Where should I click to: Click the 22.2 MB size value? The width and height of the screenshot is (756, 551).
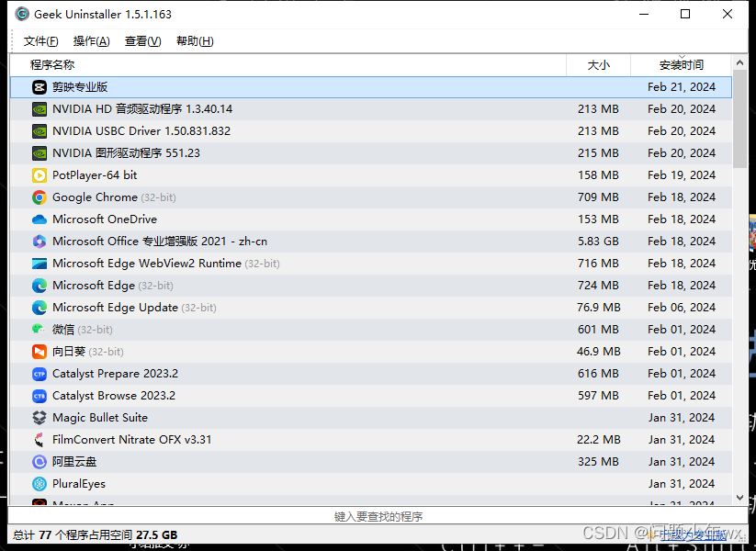coord(598,440)
